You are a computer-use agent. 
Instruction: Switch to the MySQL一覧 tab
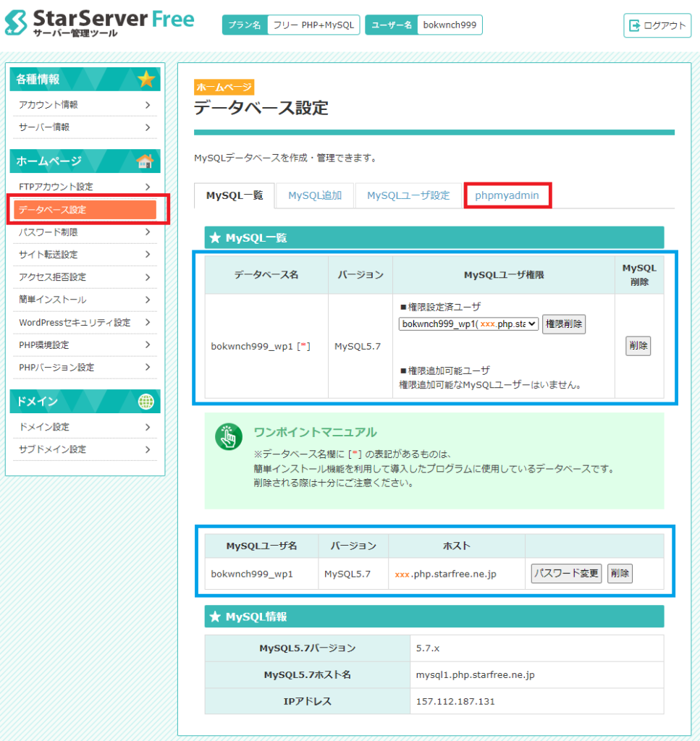pos(235,195)
